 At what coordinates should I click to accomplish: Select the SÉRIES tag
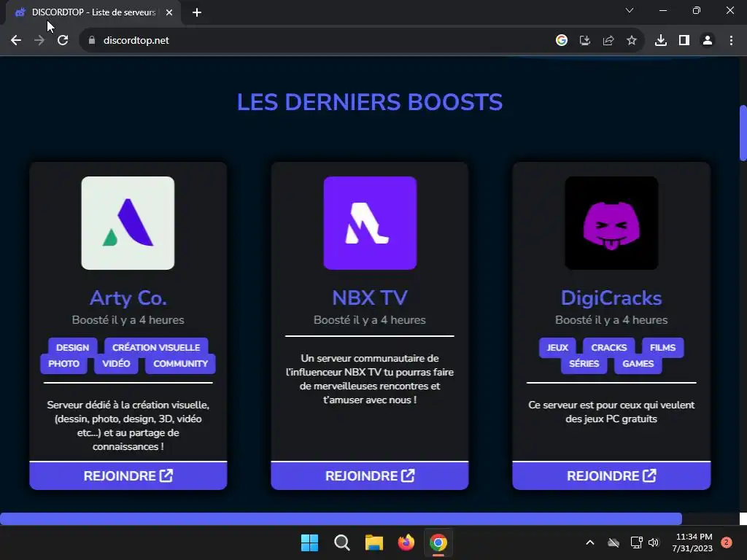pyautogui.click(x=584, y=364)
